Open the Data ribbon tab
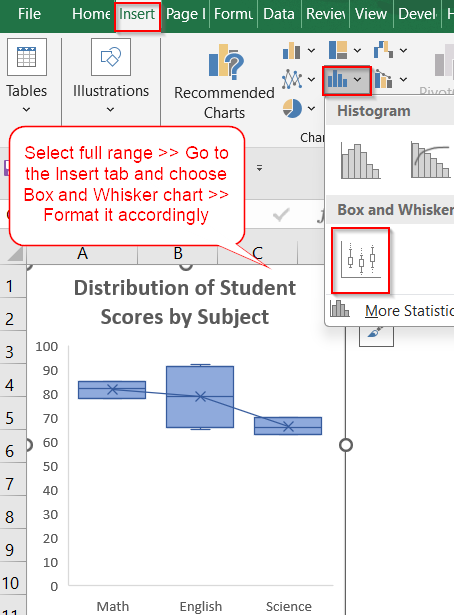Viewport: 454px width, 615px height. point(279,14)
